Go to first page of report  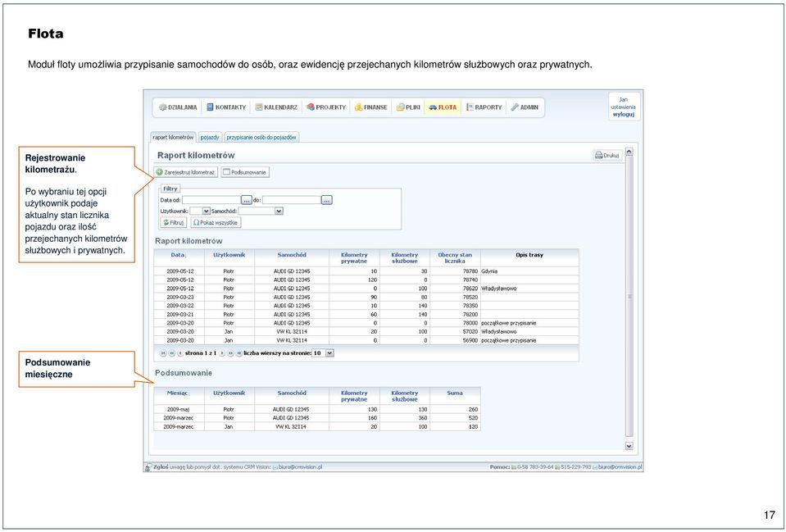(x=163, y=353)
